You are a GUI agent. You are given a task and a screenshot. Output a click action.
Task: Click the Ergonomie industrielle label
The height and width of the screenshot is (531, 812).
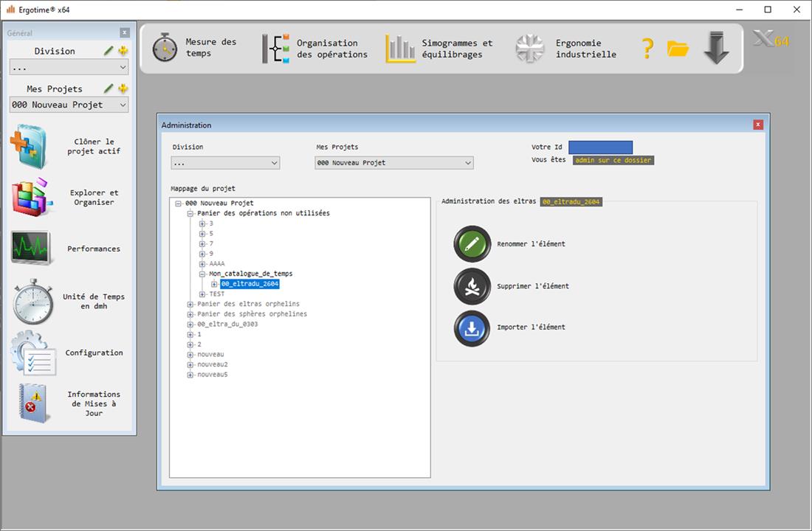(x=585, y=49)
